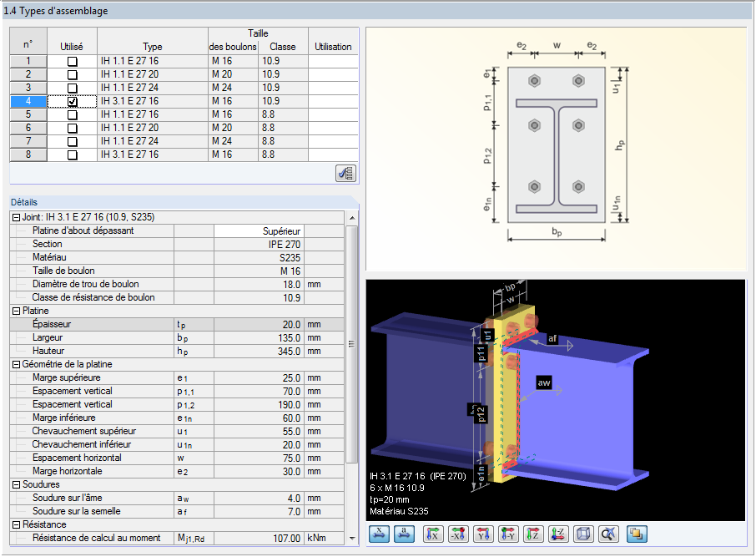Click the Matériau value S235
The image size is (756, 557).
pos(259,258)
